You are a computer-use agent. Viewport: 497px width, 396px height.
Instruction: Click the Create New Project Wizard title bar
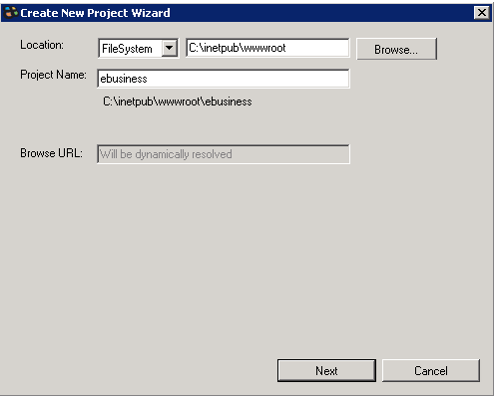(x=247, y=13)
